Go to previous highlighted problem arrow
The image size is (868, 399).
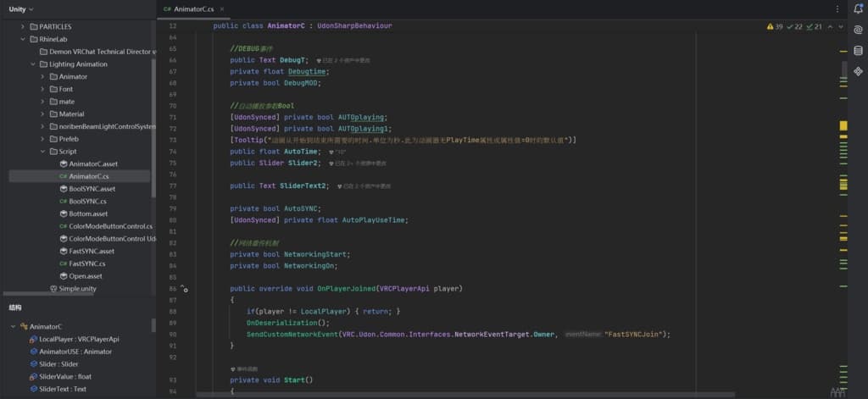[830, 26]
